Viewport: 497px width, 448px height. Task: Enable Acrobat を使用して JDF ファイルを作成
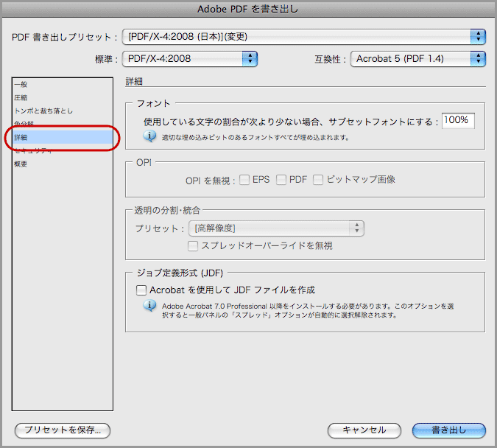142,290
